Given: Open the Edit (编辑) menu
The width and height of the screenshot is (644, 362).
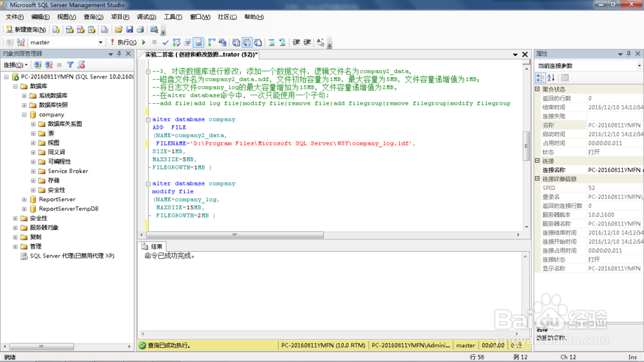Looking at the screenshot, I should click(x=40, y=17).
